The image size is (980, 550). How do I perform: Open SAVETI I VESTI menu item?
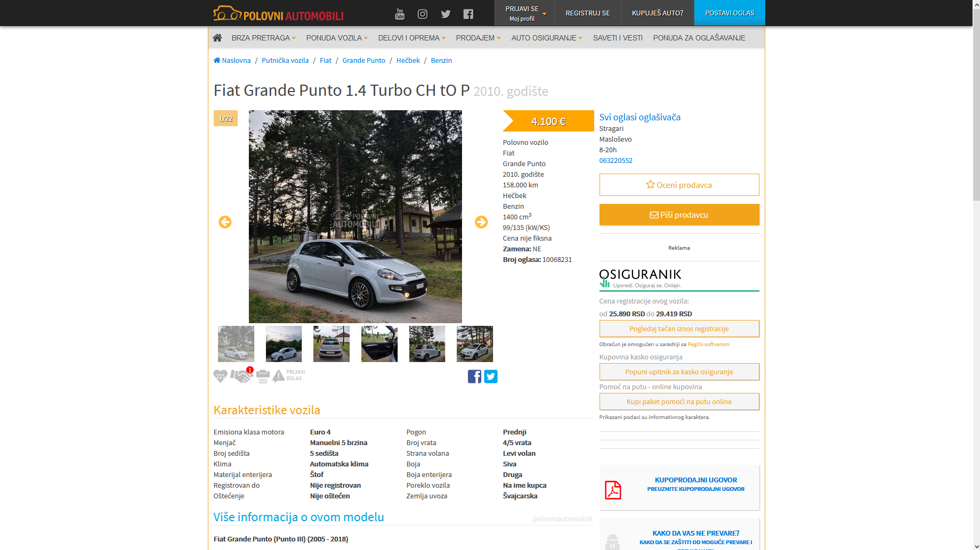[x=618, y=38]
